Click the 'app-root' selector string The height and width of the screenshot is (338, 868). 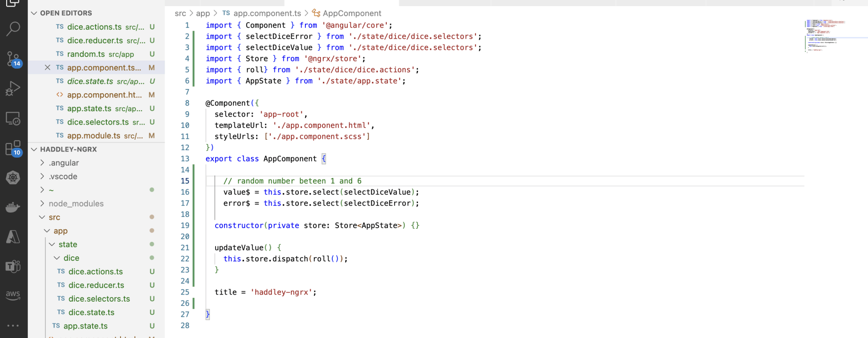tap(281, 114)
